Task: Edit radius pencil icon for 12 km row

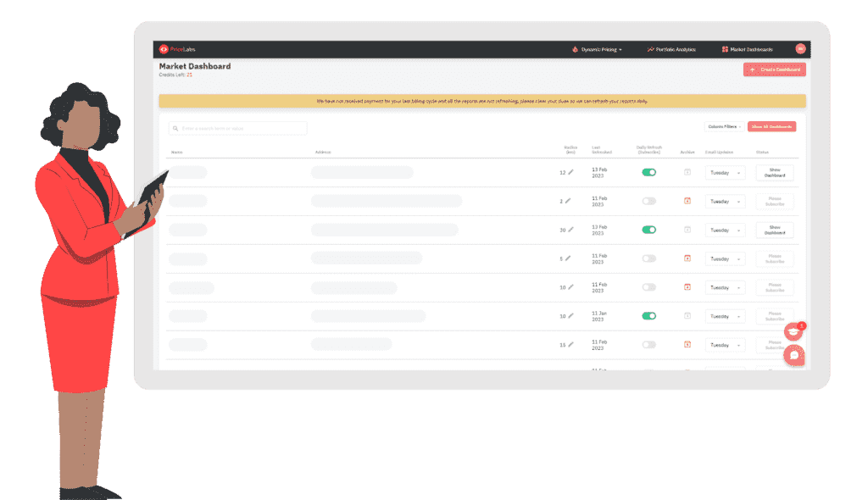Action: click(x=570, y=172)
